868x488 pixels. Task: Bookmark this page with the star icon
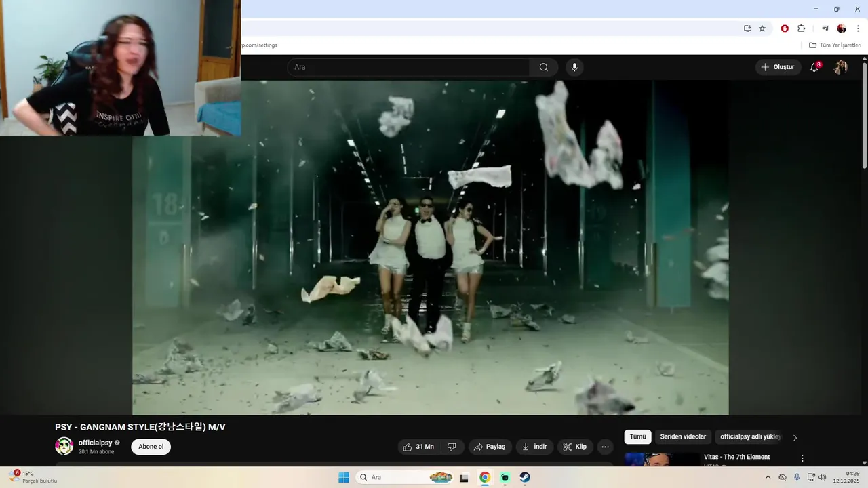point(762,28)
